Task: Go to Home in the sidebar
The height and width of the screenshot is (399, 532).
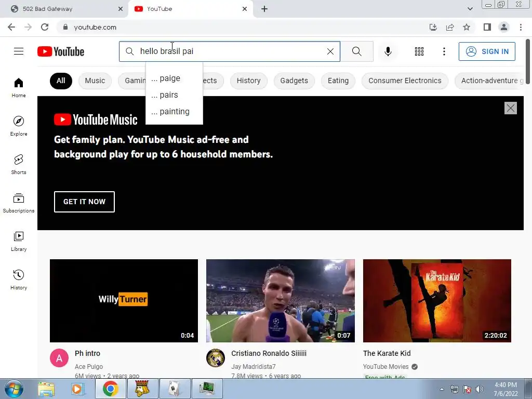Action: point(19,88)
